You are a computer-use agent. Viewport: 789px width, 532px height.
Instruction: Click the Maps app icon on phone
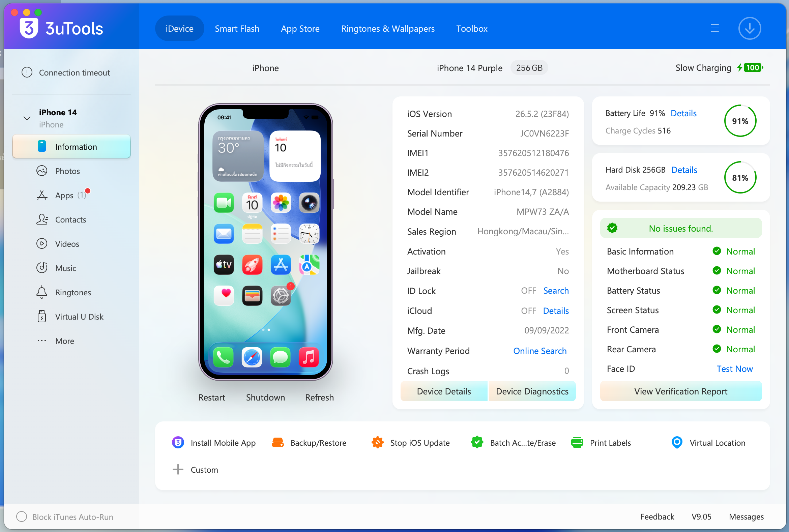309,265
